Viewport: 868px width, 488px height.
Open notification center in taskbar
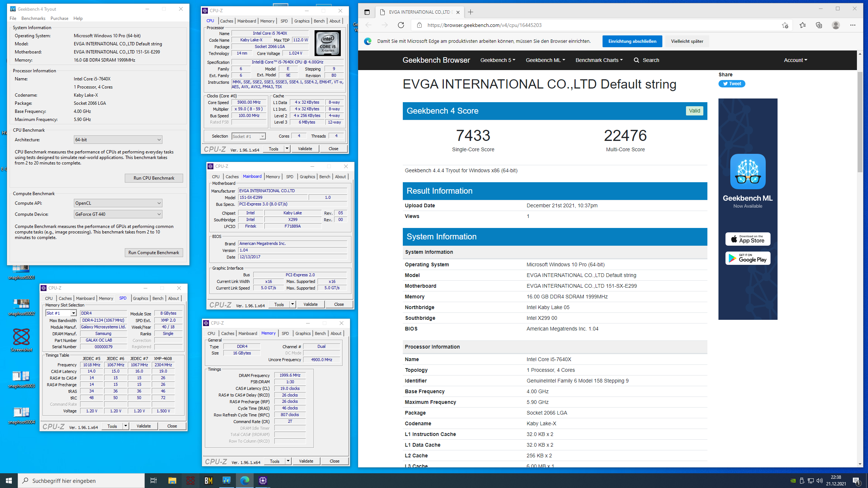tap(856, 481)
